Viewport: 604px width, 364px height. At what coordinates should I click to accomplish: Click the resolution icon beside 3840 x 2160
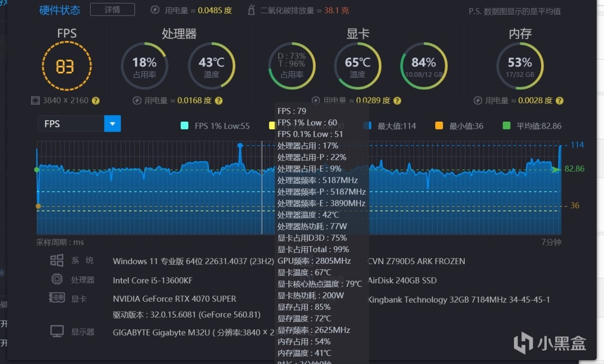pos(35,100)
